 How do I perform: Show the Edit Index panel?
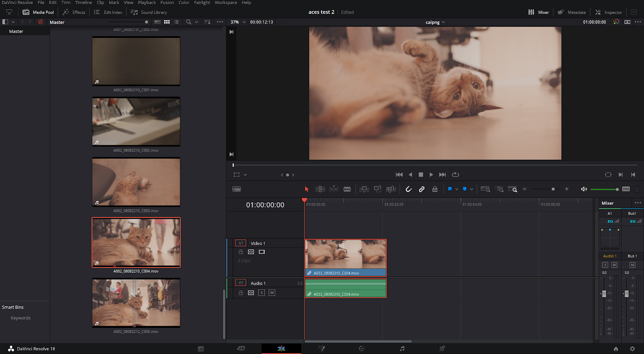(x=108, y=12)
